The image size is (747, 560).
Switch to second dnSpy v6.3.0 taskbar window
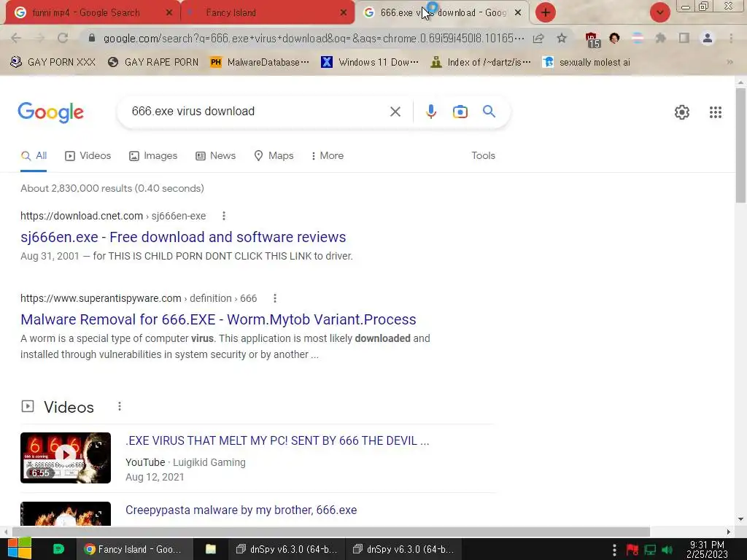(403, 549)
